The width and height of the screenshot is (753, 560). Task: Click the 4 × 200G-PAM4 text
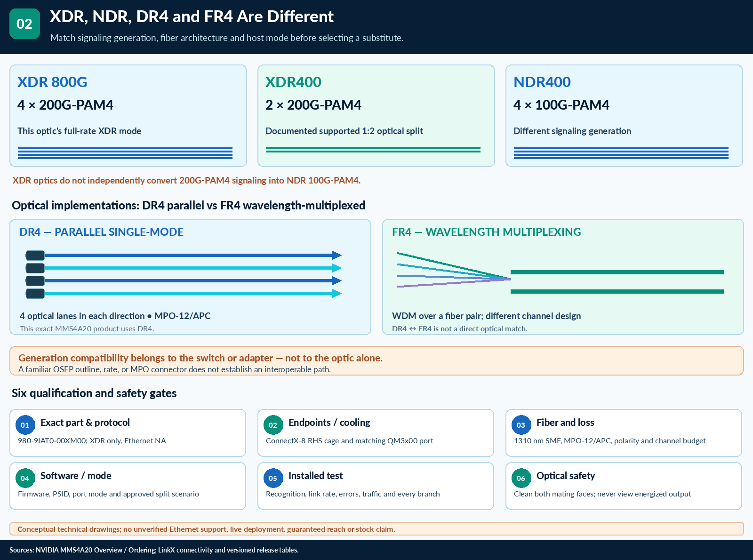pyautogui.click(x=65, y=105)
